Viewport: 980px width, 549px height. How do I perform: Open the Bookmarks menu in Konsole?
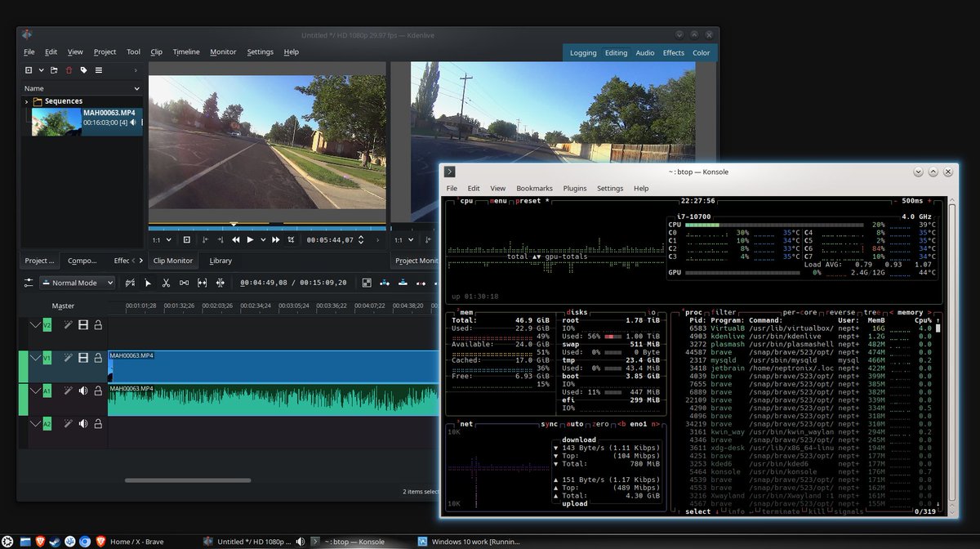(x=534, y=188)
